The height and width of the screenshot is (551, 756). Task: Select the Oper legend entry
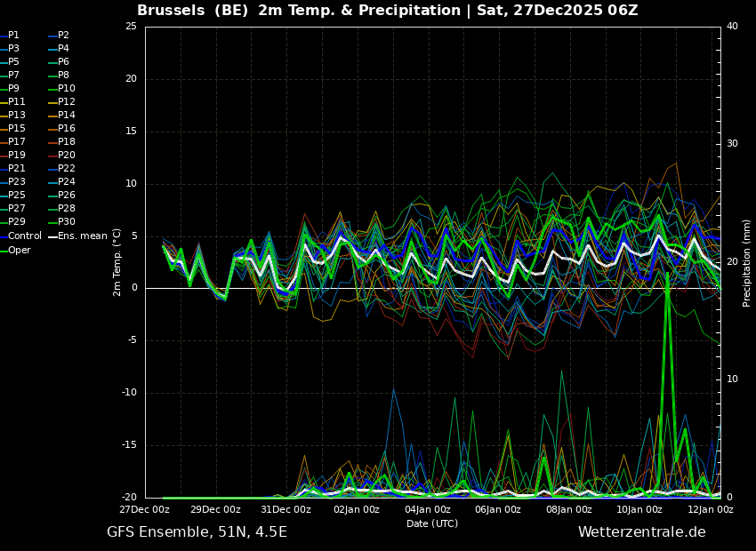[20, 250]
